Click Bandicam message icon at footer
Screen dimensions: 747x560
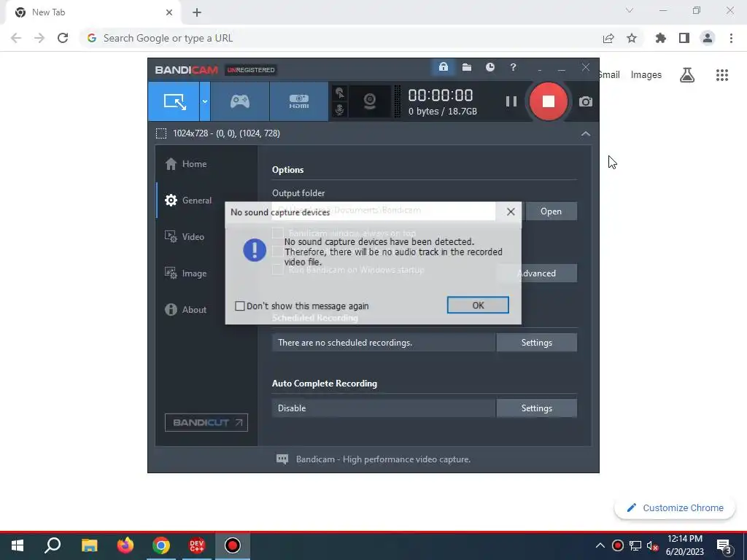pyautogui.click(x=282, y=459)
